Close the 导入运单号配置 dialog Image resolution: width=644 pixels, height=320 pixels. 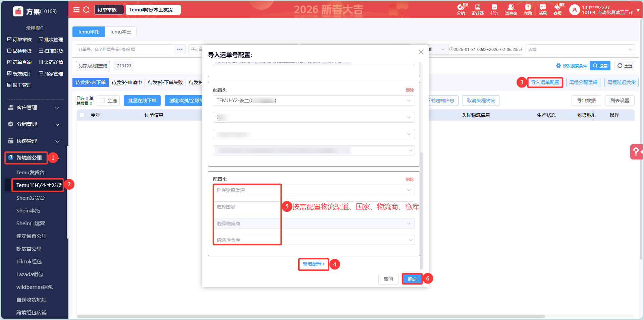pyautogui.click(x=421, y=52)
